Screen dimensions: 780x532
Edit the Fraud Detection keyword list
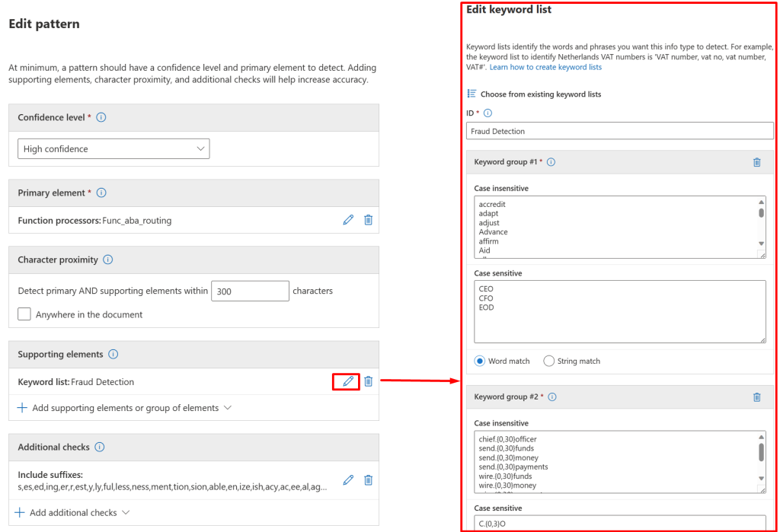tap(348, 381)
